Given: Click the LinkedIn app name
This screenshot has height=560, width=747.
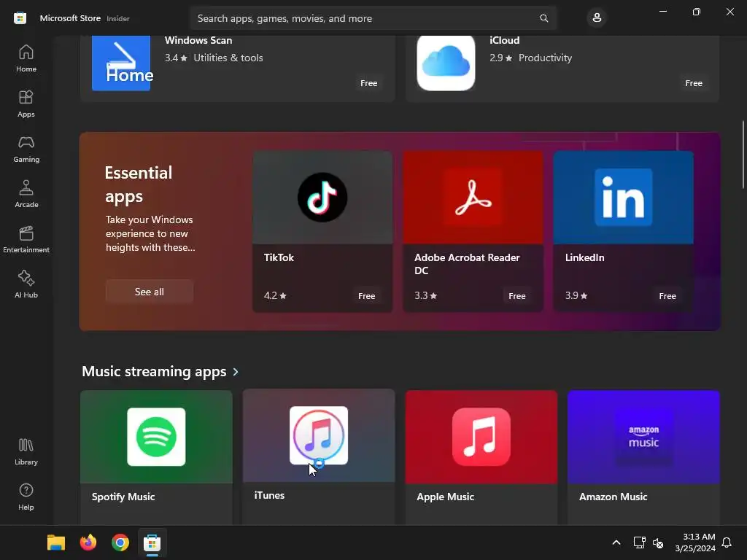Looking at the screenshot, I should click(x=584, y=257).
